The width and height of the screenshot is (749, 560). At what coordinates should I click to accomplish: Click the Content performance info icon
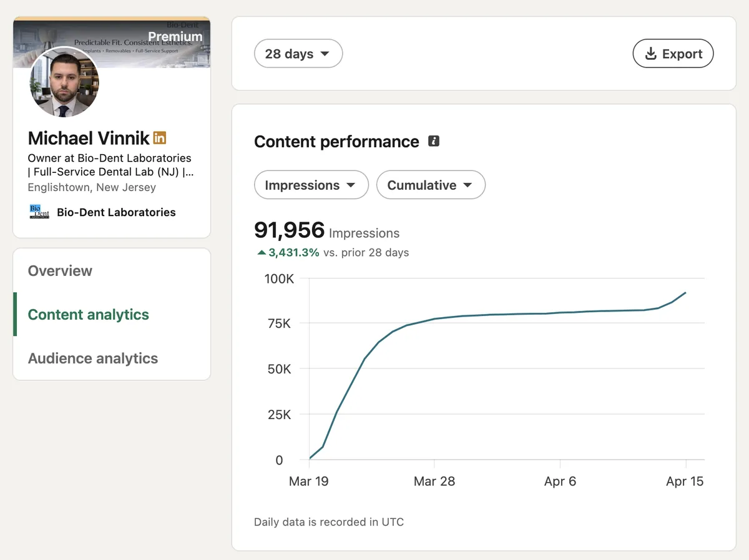[x=434, y=141]
